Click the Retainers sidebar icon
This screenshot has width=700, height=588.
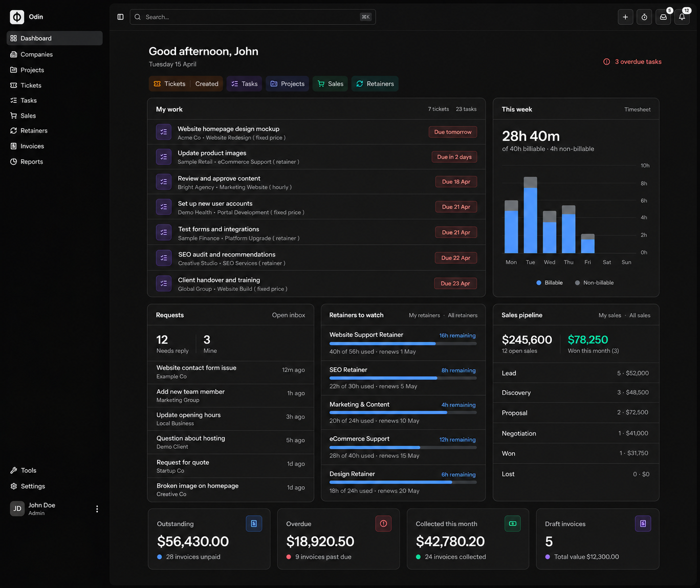(14, 130)
